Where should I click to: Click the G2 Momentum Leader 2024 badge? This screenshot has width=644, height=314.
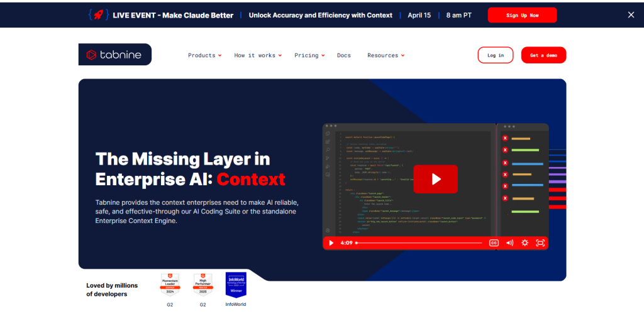pos(170,284)
